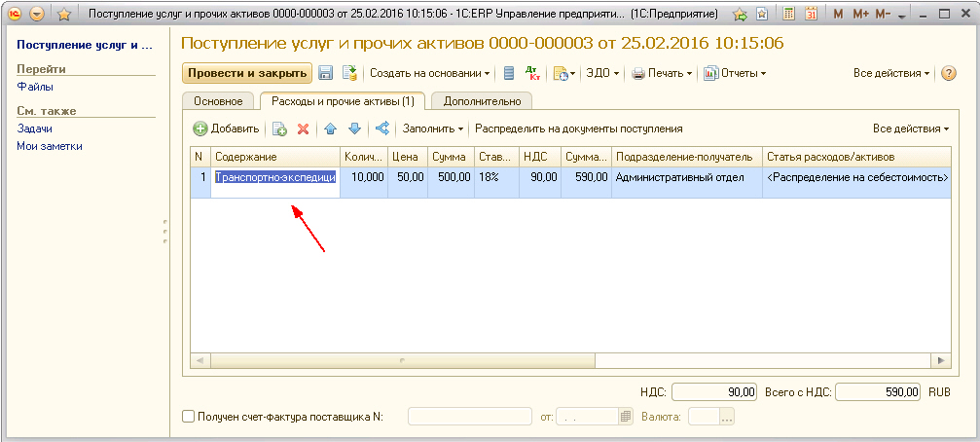The width and height of the screenshot is (980, 442).
Task: Click the horizontal scrollbar right arrow
Action: (940, 361)
